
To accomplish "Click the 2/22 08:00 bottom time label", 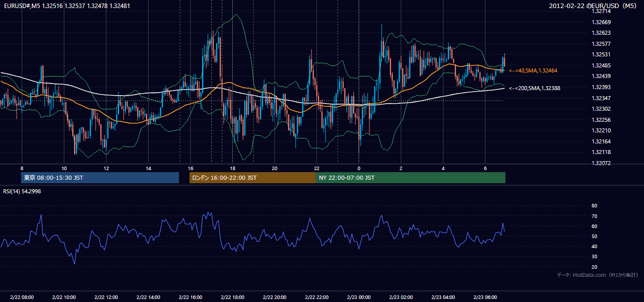I will pyautogui.click(x=22, y=297).
